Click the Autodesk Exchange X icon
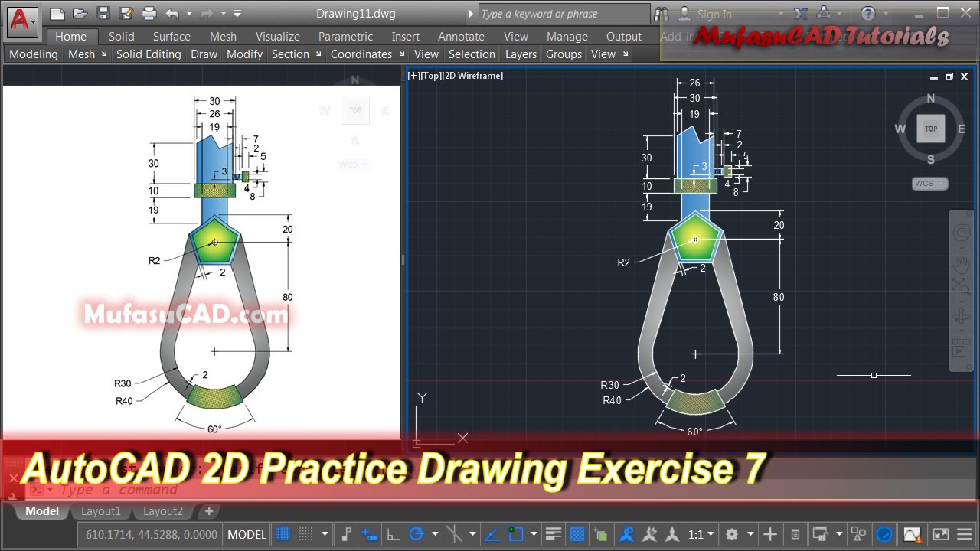Image resolution: width=980 pixels, height=551 pixels. [x=802, y=14]
